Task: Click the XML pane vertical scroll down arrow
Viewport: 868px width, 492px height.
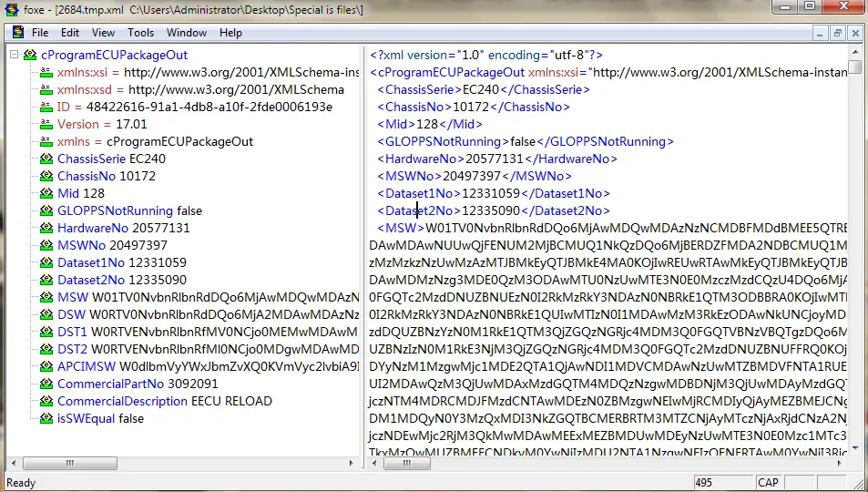Action: [855, 447]
